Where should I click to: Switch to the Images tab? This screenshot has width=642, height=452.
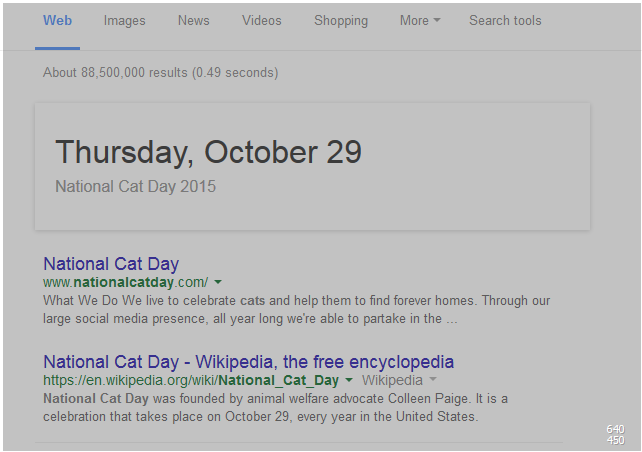click(124, 20)
